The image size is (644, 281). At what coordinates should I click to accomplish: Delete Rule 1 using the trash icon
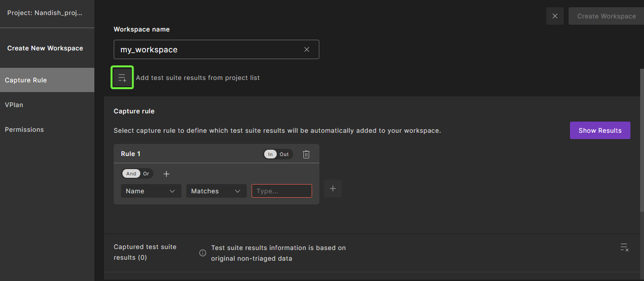306,154
